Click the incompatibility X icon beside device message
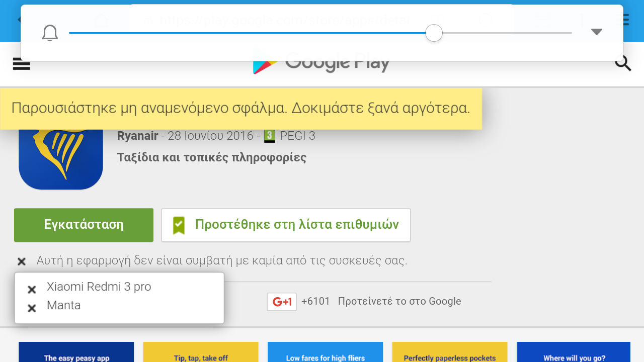Viewport: 644px width, 362px height. (x=22, y=261)
